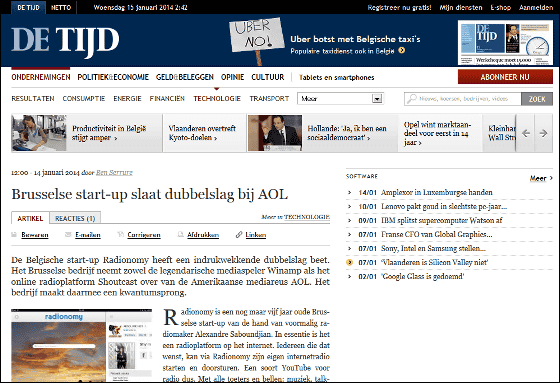The width and height of the screenshot is (560, 383).
Task: Select Technologie subcategory
Action: 217,99
